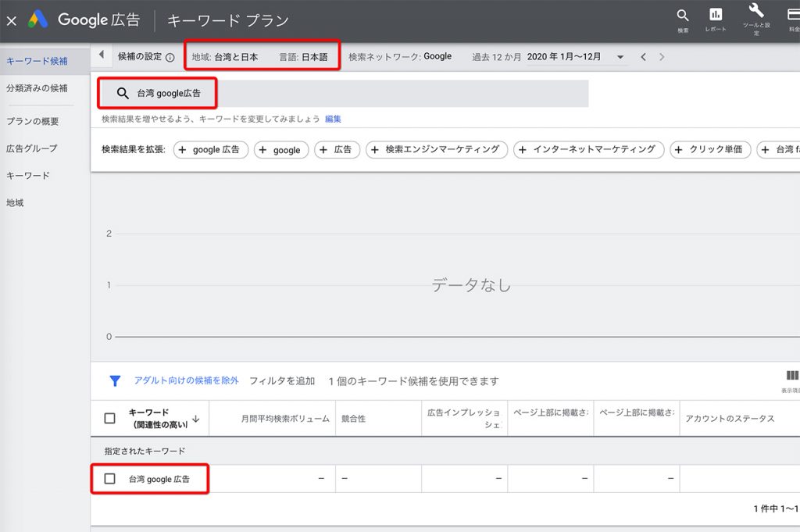Toggle checkbox for 台湾 google 広告 row
This screenshot has height=532, width=800.
[109, 478]
